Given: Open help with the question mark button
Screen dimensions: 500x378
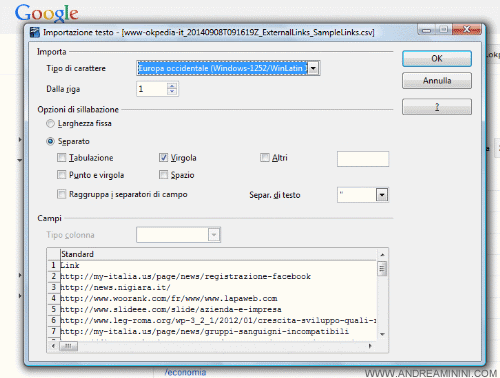Looking at the screenshot, I should pyautogui.click(x=437, y=107).
